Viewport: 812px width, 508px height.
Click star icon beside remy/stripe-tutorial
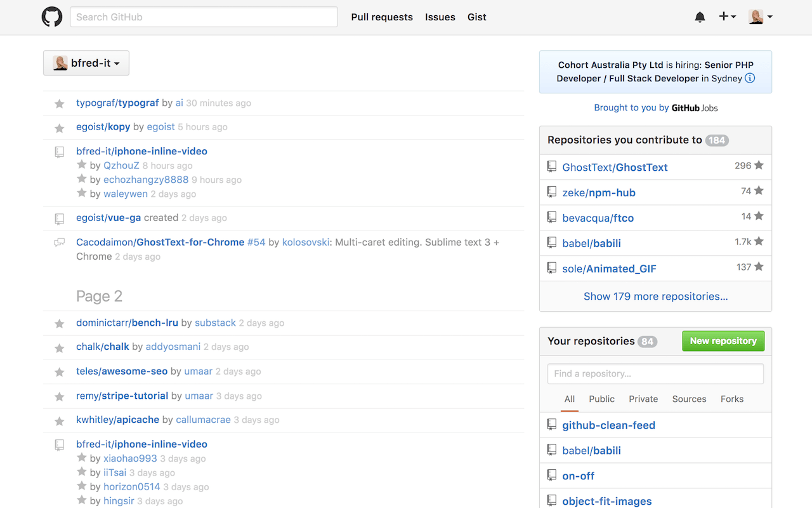click(60, 397)
